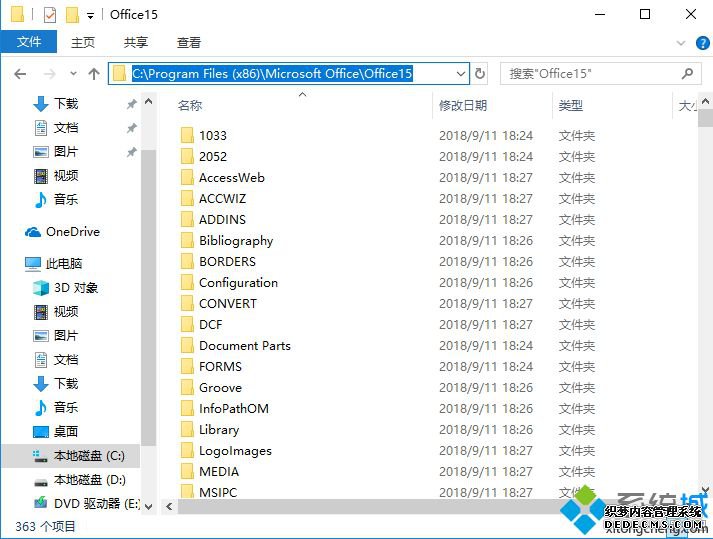Select the CONVERT folder icon
Image resolution: width=713 pixels, height=539 pixels.
[187, 303]
